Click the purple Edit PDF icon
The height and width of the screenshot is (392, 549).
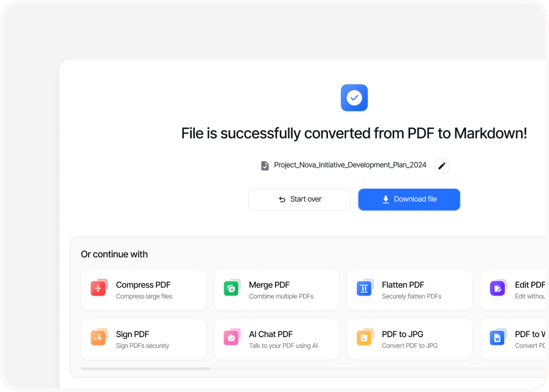[x=498, y=288]
